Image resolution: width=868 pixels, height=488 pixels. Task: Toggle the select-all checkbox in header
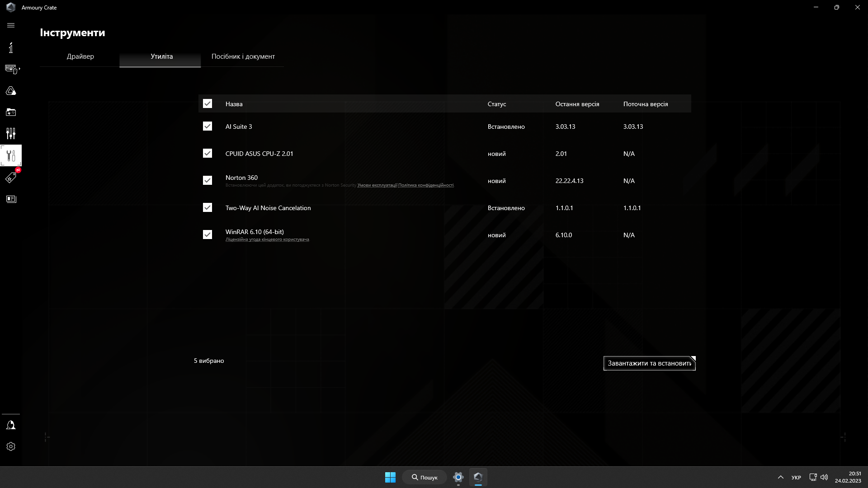pyautogui.click(x=208, y=104)
